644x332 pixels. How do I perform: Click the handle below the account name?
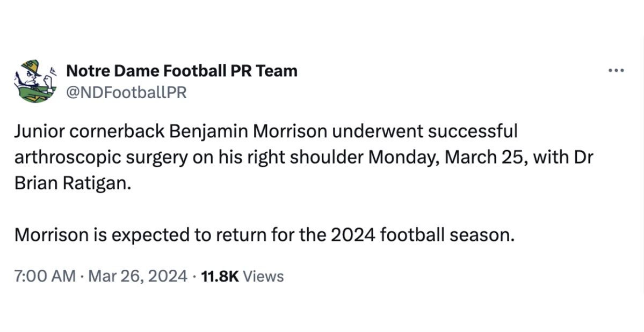pos(126,91)
